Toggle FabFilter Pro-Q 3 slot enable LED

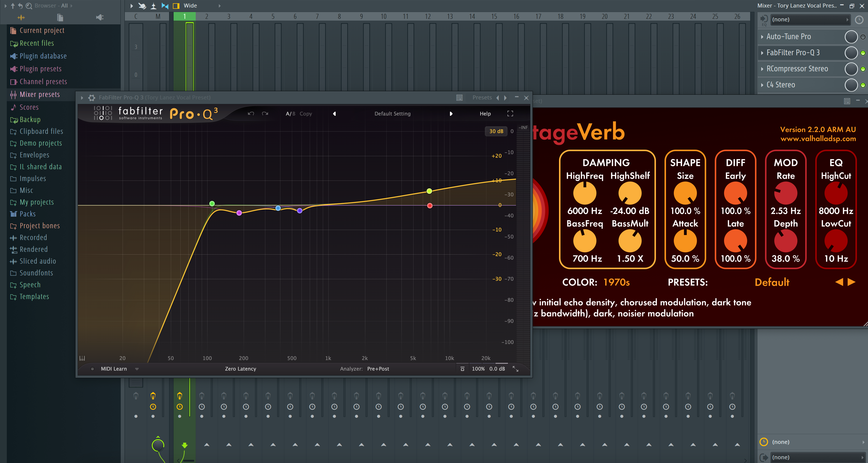click(863, 53)
